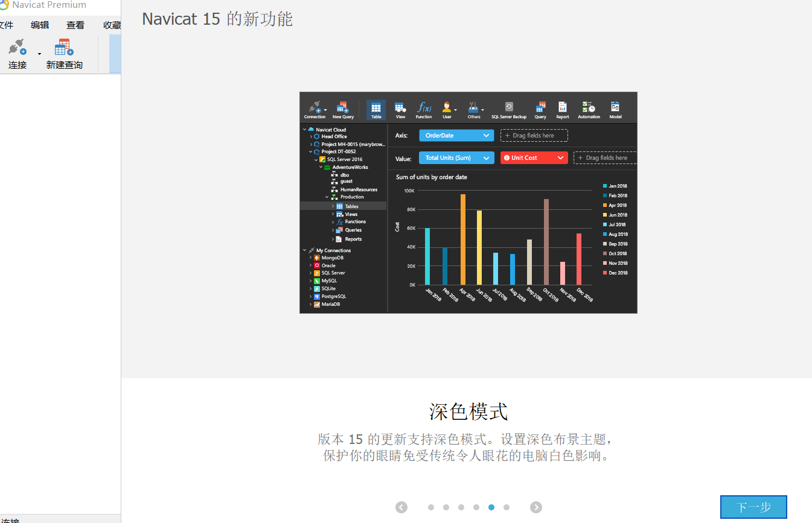The height and width of the screenshot is (523, 812).
Task: Click the Apr 2018 legend color swatch
Action: (605, 205)
